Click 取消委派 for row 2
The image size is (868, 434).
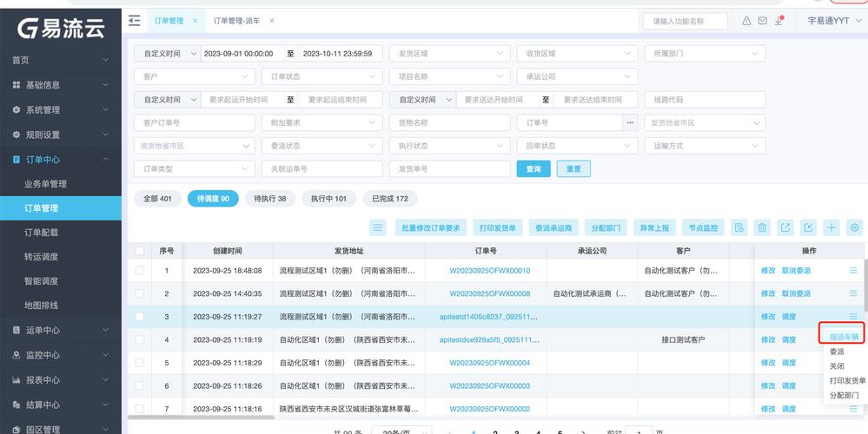click(796, 293)
